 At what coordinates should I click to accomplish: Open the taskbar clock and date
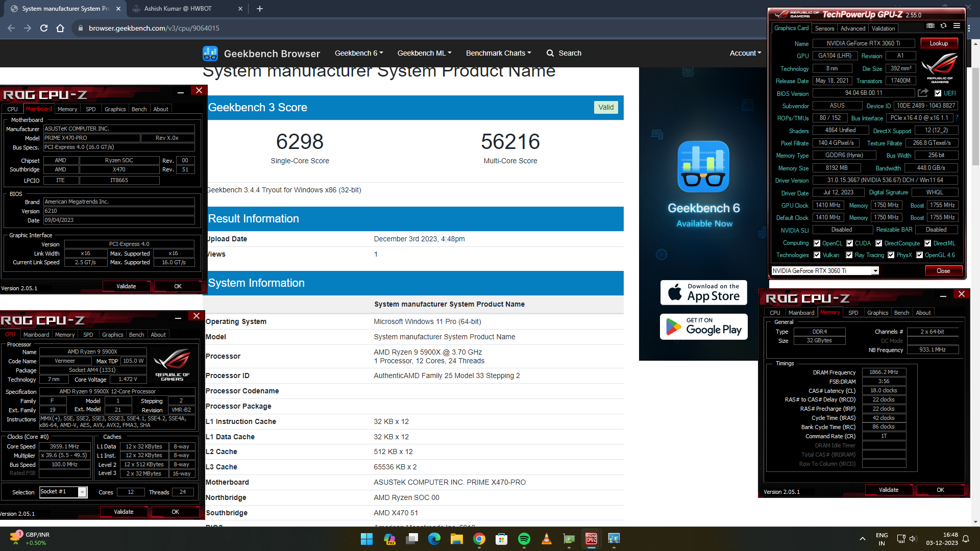pos(942,539)
